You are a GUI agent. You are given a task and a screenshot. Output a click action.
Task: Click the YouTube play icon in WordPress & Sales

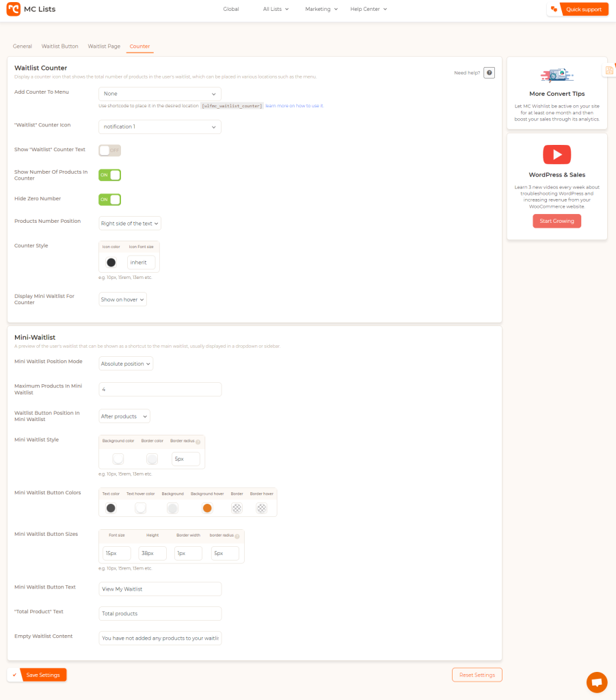557,154
